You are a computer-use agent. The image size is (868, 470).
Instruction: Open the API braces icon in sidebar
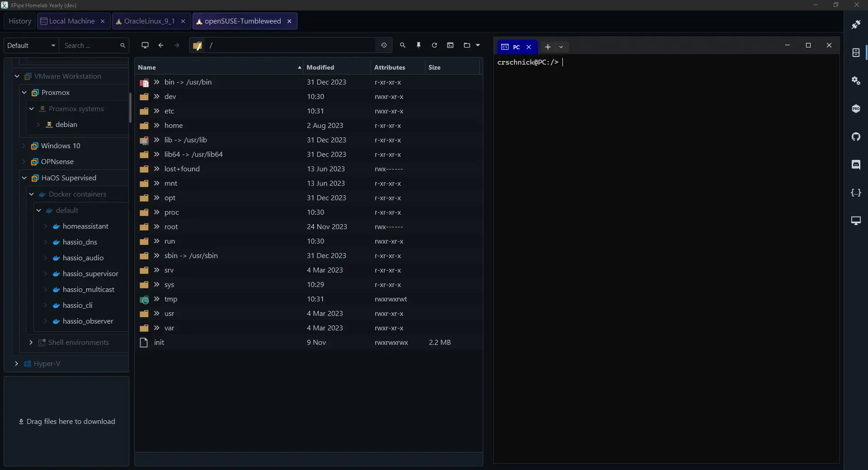(x=856, y=193)
